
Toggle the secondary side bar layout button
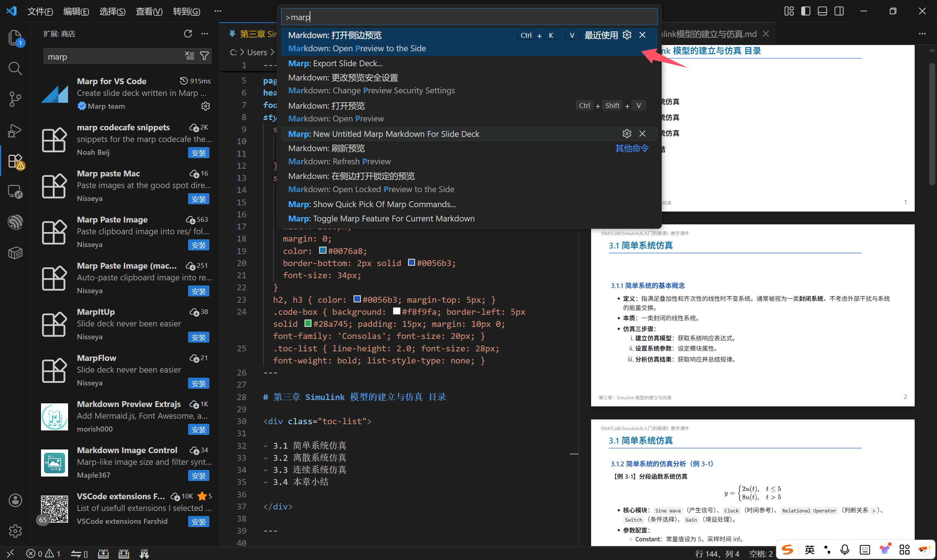pyautogui.click(x=839, y=11)
